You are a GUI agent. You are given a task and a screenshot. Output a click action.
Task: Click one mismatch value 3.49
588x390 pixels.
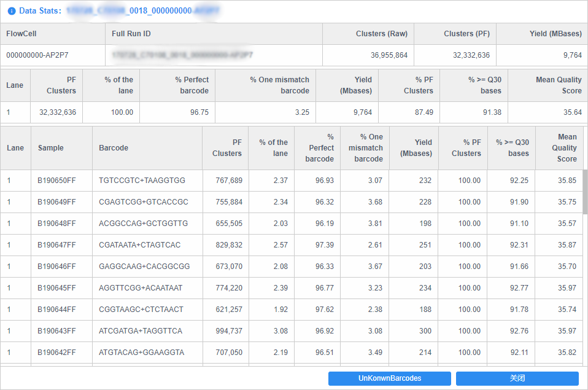(x=375, y=353)
